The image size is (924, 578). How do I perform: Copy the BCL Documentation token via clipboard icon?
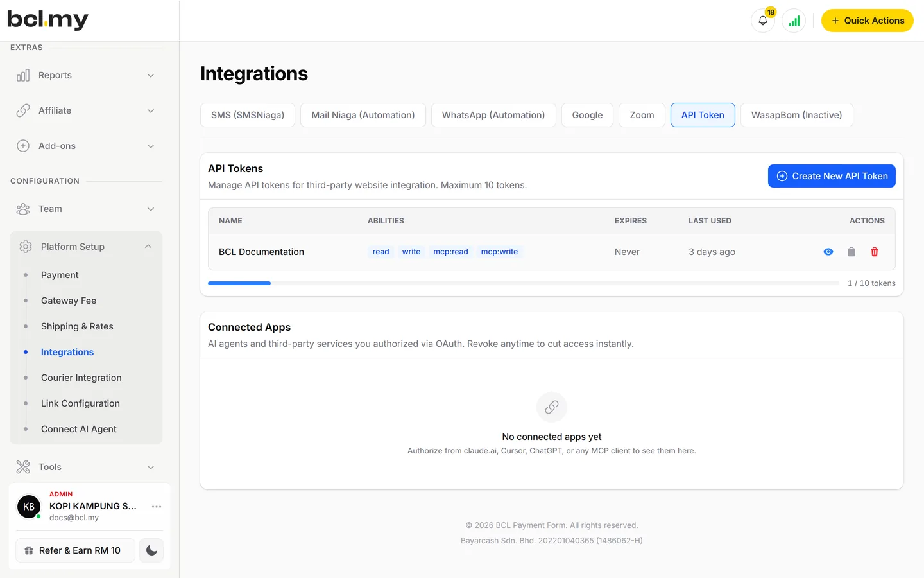(851, 252)
